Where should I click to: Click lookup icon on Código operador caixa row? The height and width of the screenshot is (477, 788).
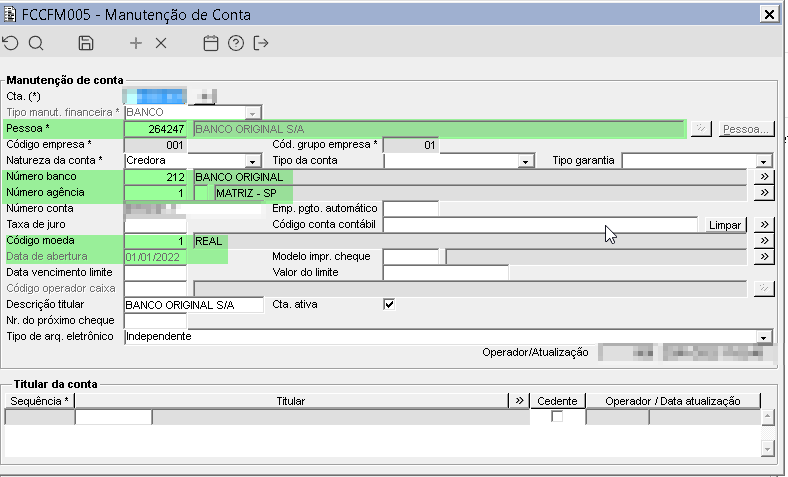tap(764, 289)
